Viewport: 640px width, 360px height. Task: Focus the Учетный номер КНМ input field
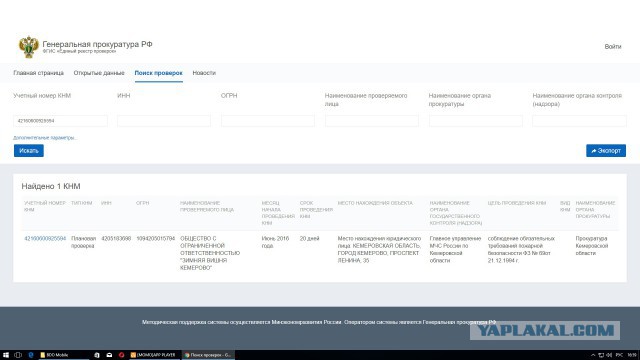coord(60,121)
